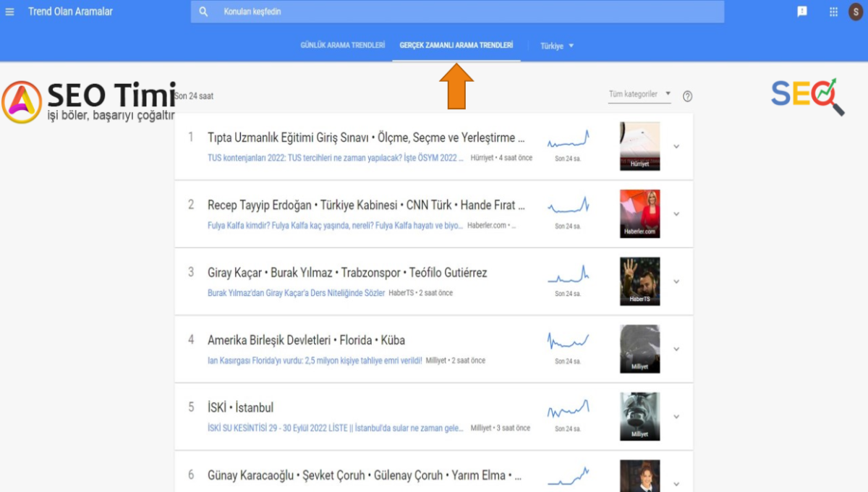
Task: Expand the Amerika Birleşik Devletleri row
Action: [x=676, y=349]
